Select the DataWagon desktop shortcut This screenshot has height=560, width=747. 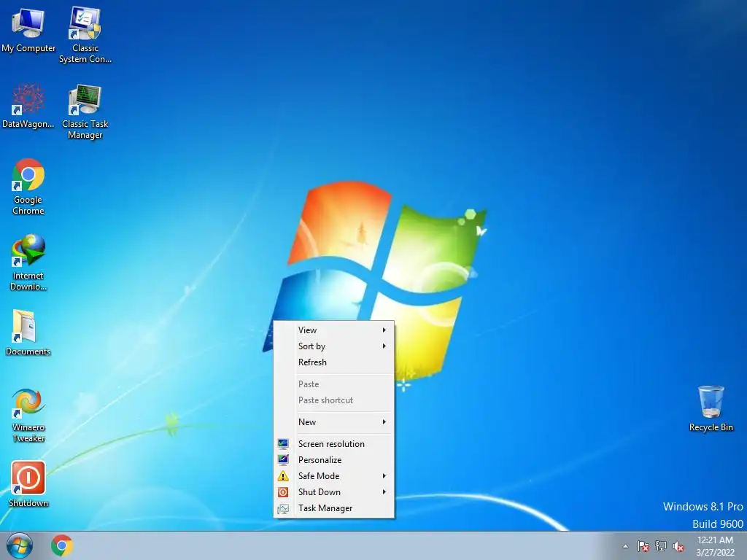click(28, 106)
